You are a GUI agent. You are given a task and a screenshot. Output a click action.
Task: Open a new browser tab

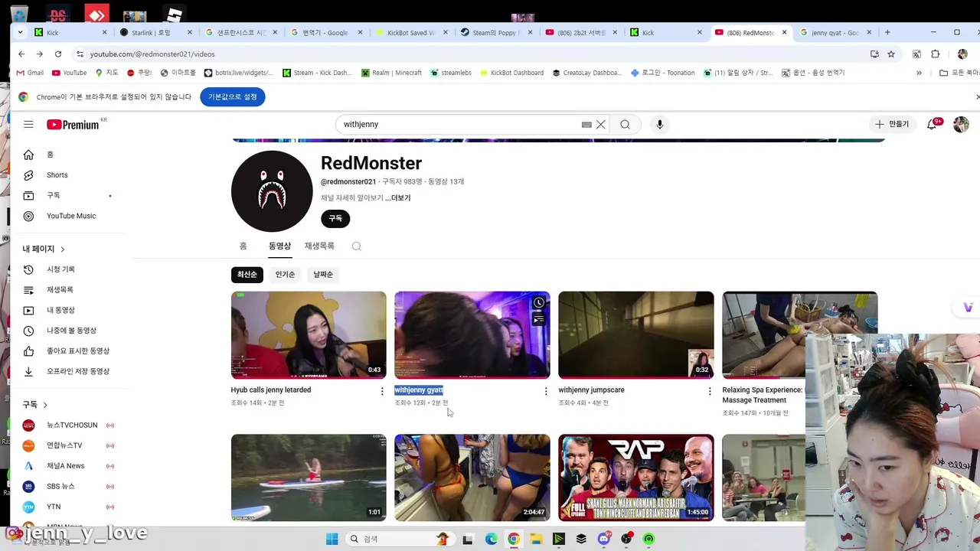(887, 32)
